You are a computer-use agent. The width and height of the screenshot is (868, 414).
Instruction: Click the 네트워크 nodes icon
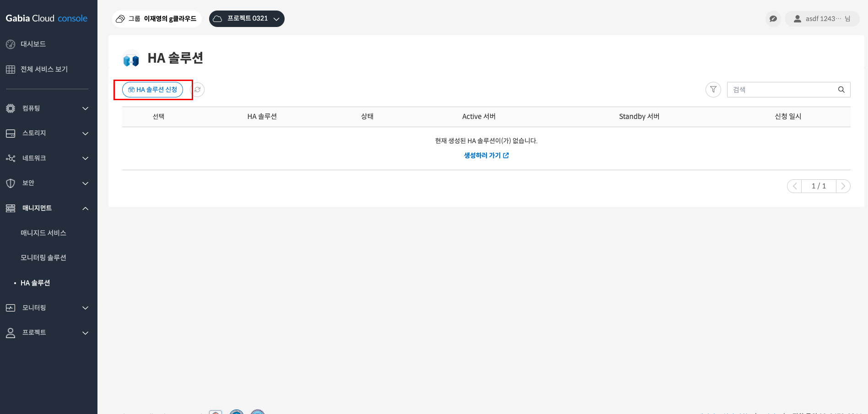coord(11,158)
